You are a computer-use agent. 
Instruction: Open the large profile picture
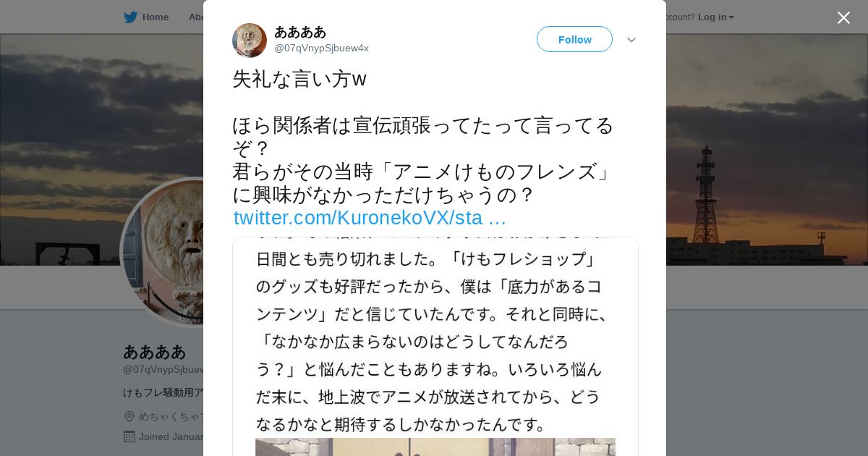[162, 252]
